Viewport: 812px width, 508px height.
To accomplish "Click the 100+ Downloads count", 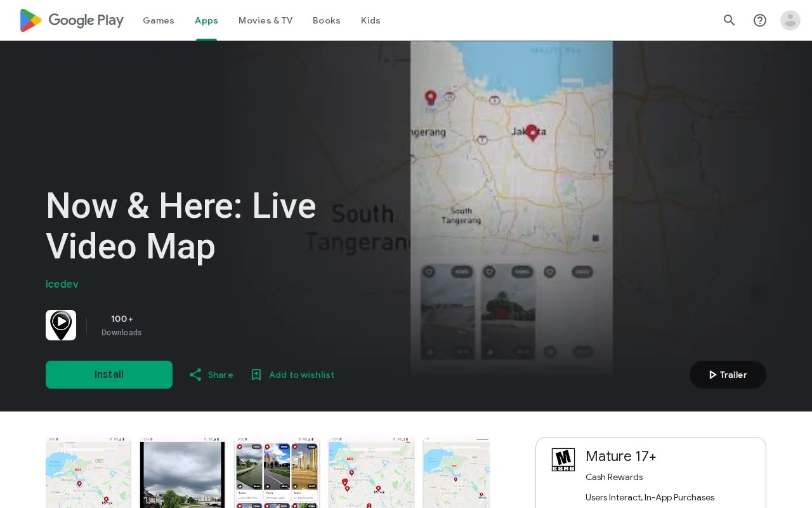I will (122, 325).
